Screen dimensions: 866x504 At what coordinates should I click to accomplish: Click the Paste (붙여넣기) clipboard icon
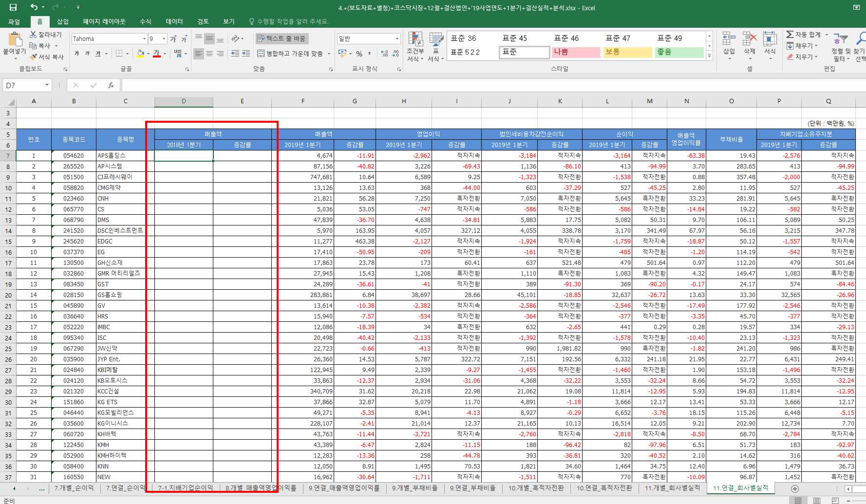tap(15, 39)
